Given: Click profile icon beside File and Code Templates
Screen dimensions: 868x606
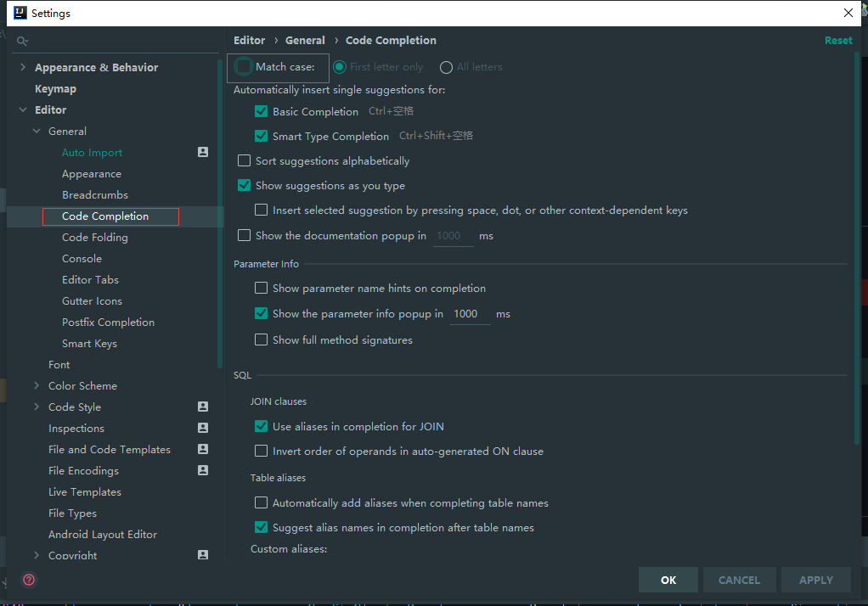Looking at the screenshot, I should click(203, 449).
